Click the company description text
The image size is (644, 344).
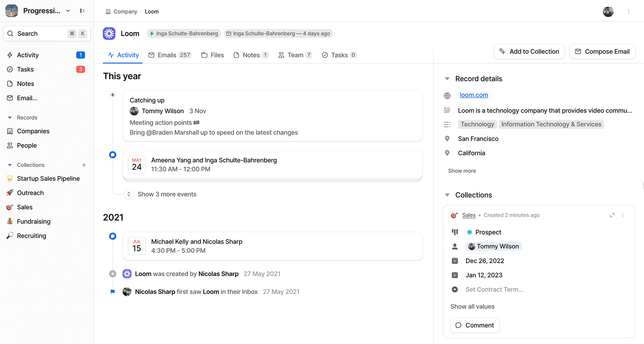[x=545, y=111]
